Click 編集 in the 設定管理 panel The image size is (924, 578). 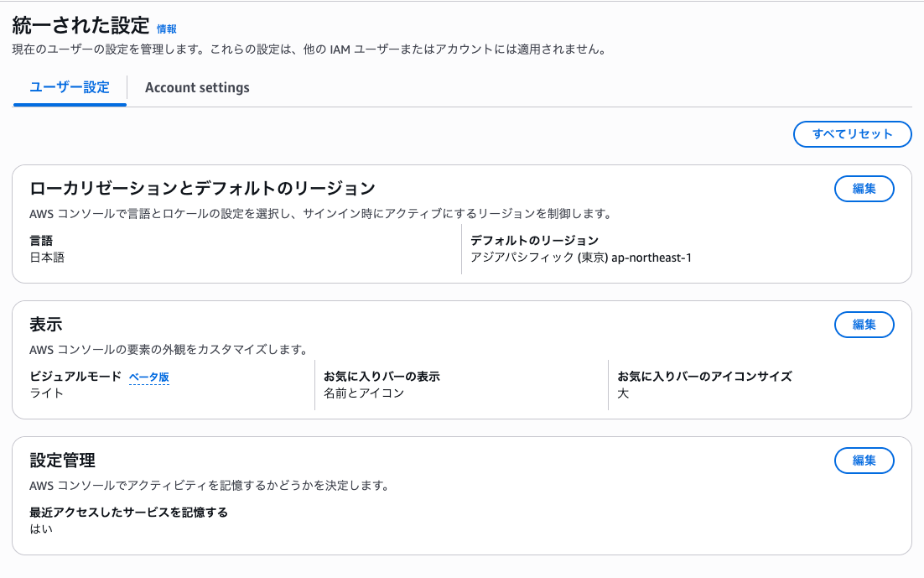[864, 460]
